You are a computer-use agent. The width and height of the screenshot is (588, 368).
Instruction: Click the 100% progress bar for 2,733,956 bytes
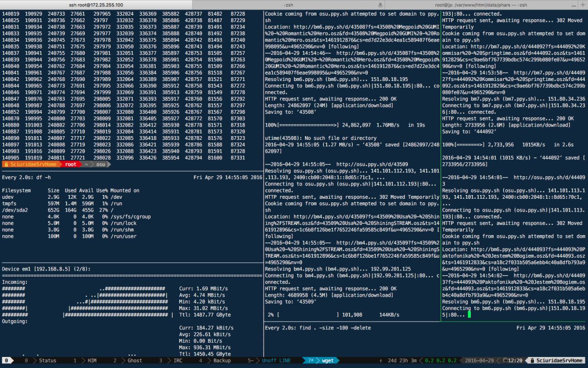508,144
